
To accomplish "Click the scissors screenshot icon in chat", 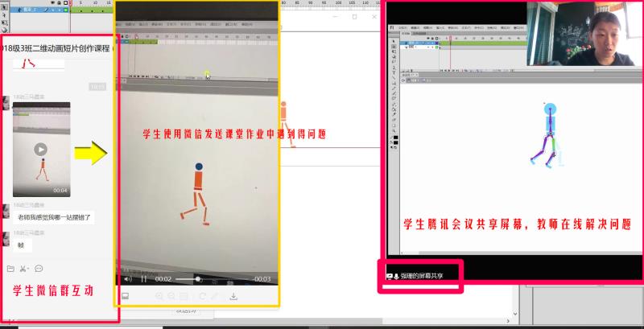I will 23,268.
